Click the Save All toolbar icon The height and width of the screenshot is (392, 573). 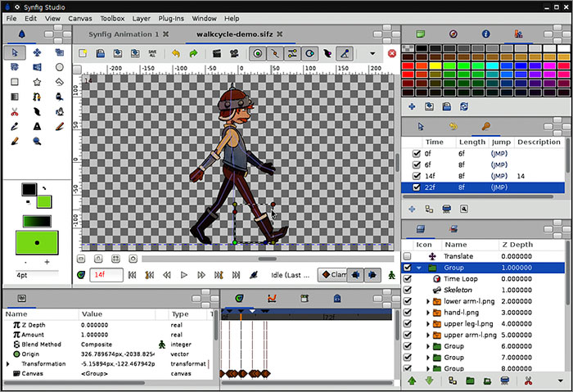(x=151, y=53)
